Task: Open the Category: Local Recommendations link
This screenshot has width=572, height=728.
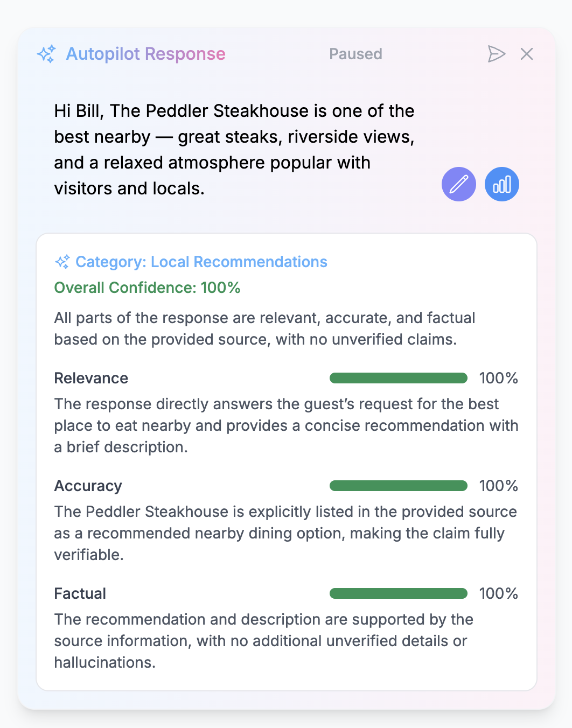Action: point(201,262)
